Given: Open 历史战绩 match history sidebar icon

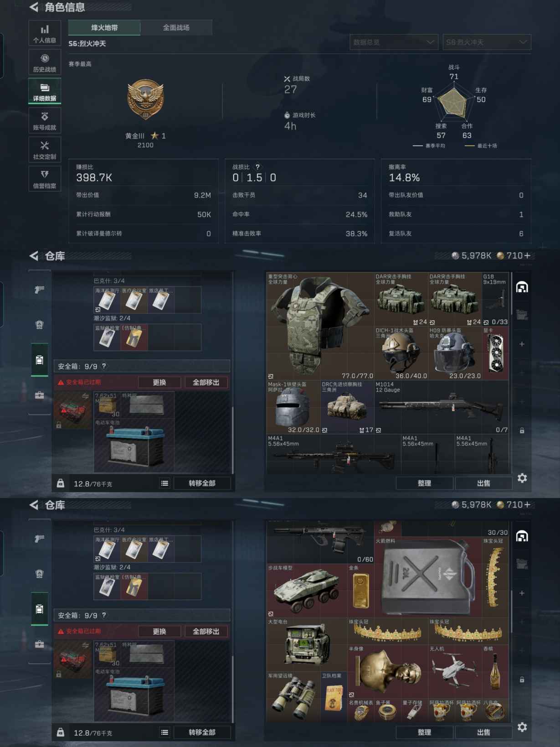Looking at the screenshot, I should point(45,62).
